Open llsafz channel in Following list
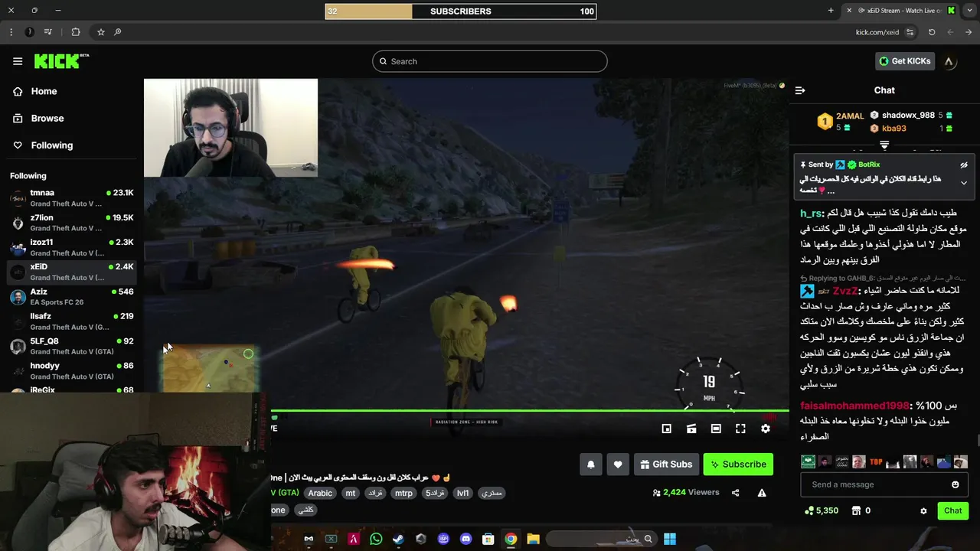This screenshot has height=551, width=980. coord(72,321)
